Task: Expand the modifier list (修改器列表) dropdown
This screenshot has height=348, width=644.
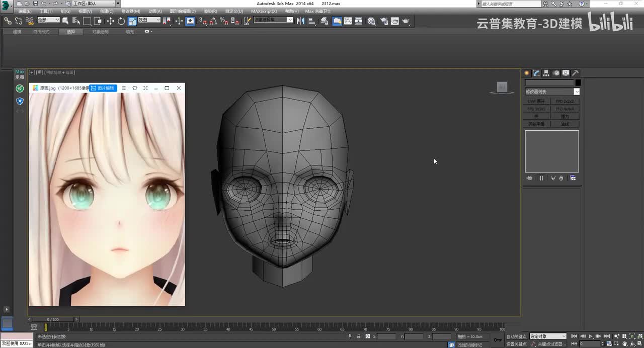Action: (577, 92)
